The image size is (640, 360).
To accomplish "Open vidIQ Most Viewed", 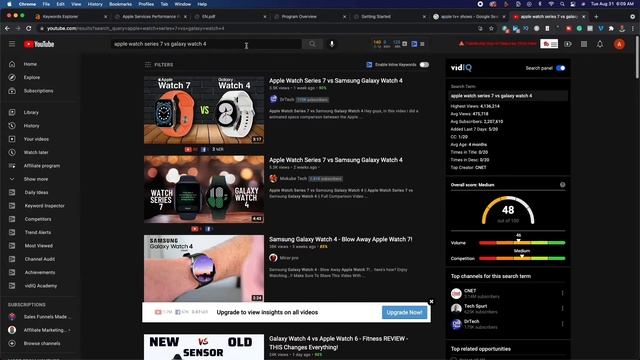I will click(x=38, y=246).
